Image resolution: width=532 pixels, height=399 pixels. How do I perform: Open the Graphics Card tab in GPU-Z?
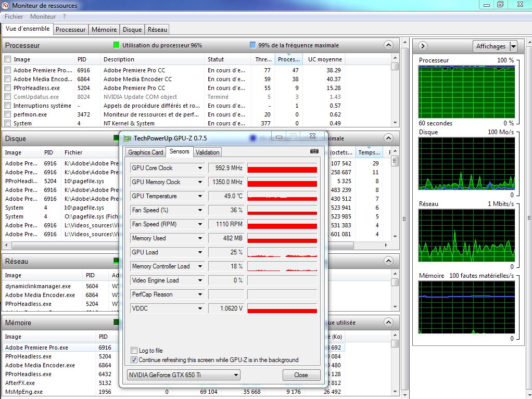pos(146,152)
